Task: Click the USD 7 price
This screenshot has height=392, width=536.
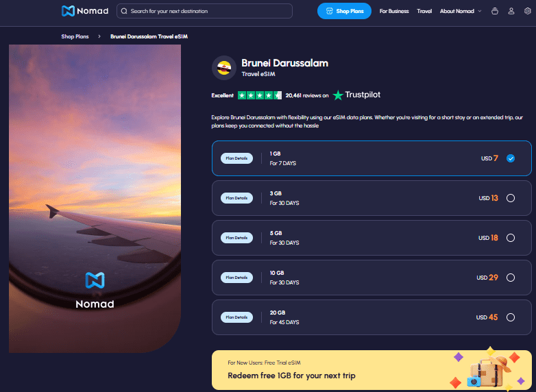Action: pyautogui.click(x=489, y=158)
